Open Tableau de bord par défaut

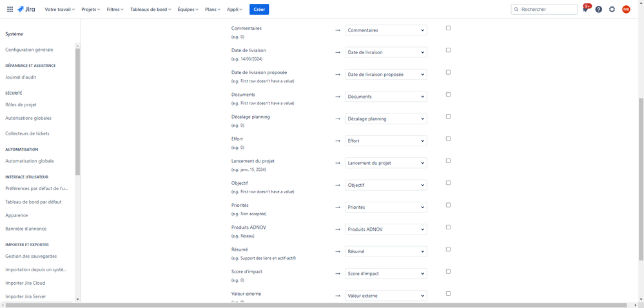click(34, 202)
